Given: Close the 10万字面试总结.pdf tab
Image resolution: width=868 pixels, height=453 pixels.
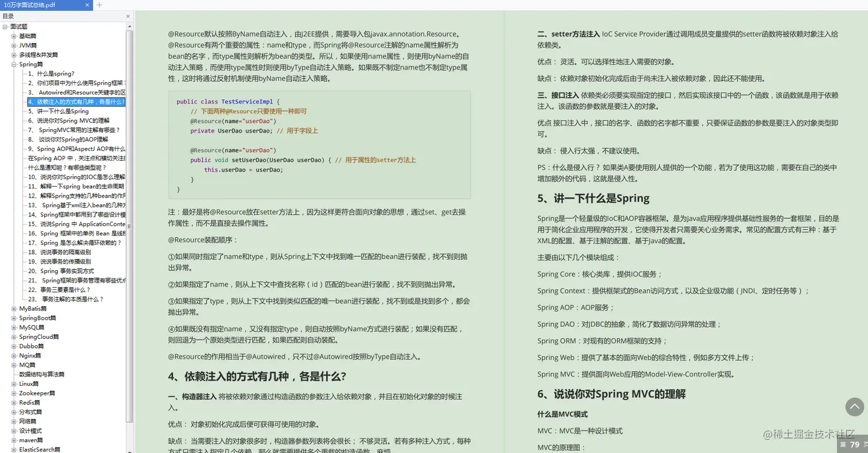Looking at the screenshot, I should pyautogui.click(x=87, y=6).
